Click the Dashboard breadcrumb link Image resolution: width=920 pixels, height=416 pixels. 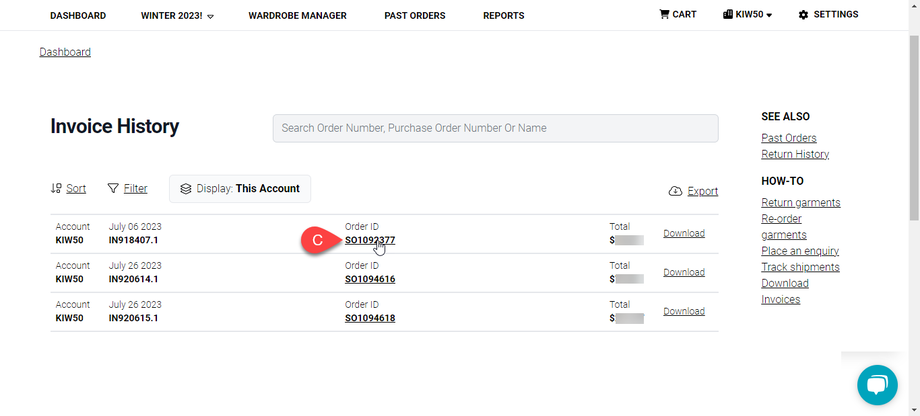[65, 52]
